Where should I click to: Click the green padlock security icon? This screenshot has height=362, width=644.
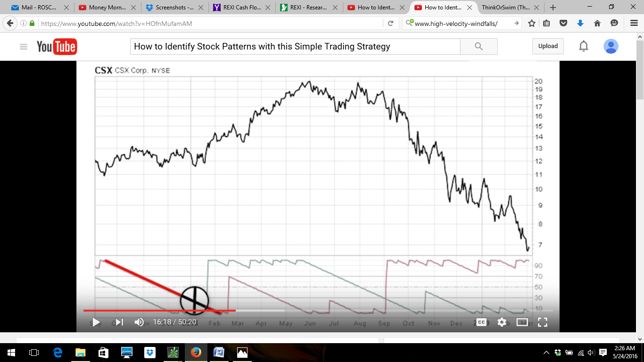click(32, 24)
